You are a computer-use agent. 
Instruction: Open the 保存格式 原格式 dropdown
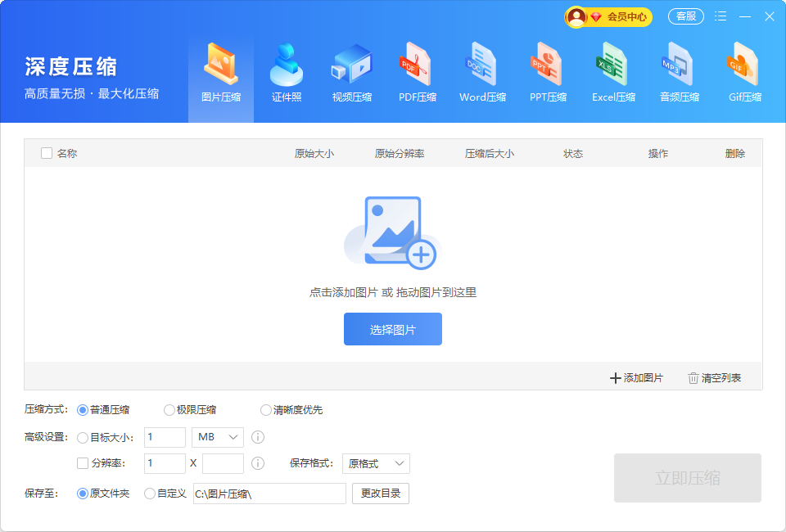tap(376, 463)
